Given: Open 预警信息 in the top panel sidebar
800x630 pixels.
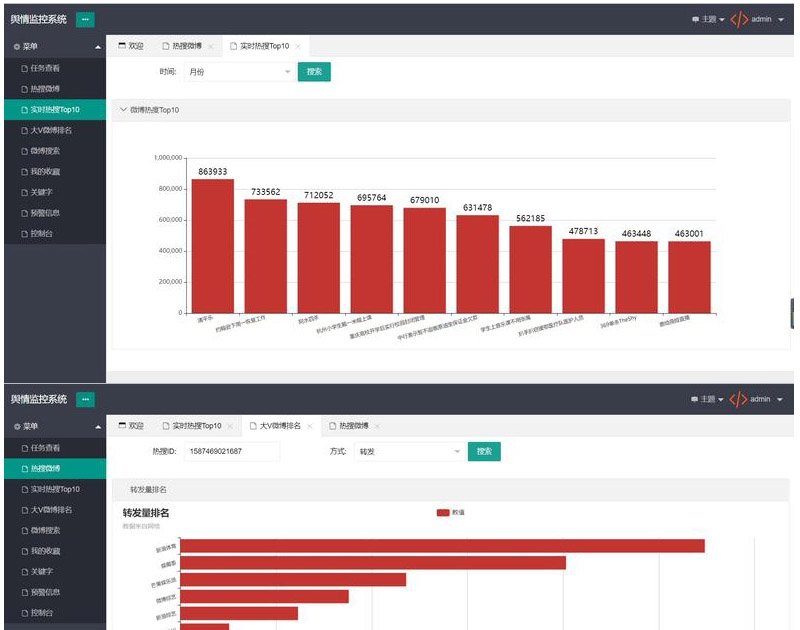Looking at the screenshot, I should click(55, 213).
